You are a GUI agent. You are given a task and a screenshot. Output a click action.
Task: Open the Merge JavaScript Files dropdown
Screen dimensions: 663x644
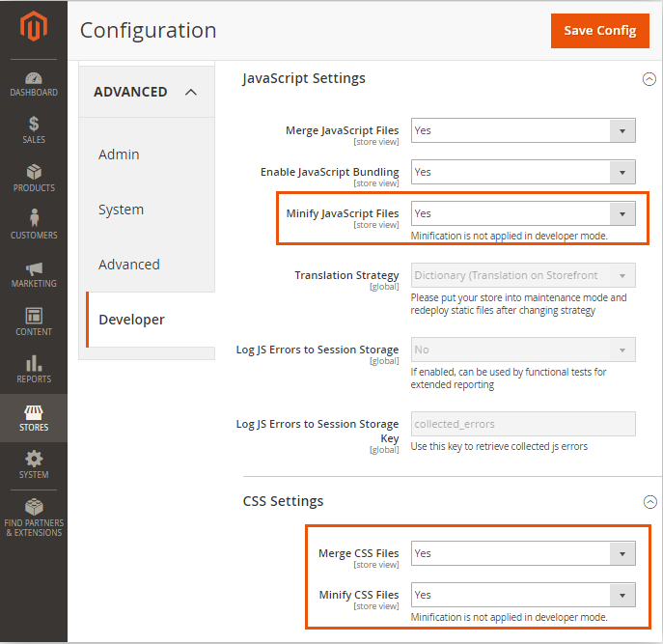tap(523, 130)
